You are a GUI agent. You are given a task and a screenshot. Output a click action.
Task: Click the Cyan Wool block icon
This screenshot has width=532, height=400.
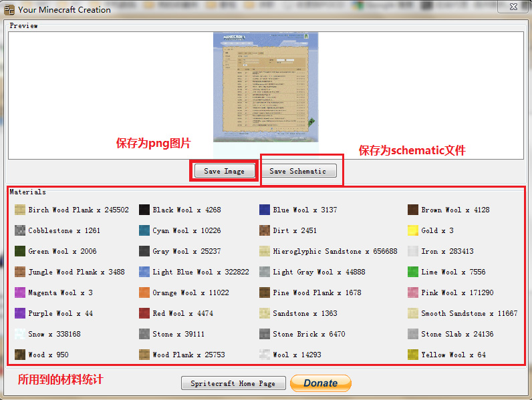click(x=144, y=230)
